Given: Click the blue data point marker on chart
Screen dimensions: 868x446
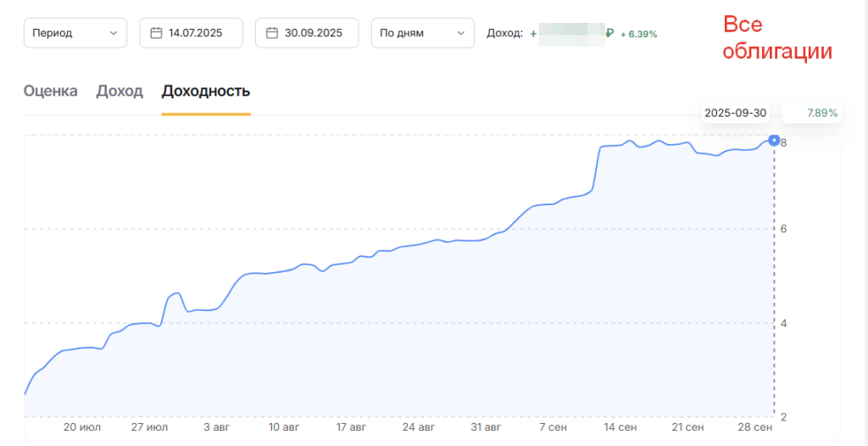Looking at the screenshot, I should click(773, 140).
